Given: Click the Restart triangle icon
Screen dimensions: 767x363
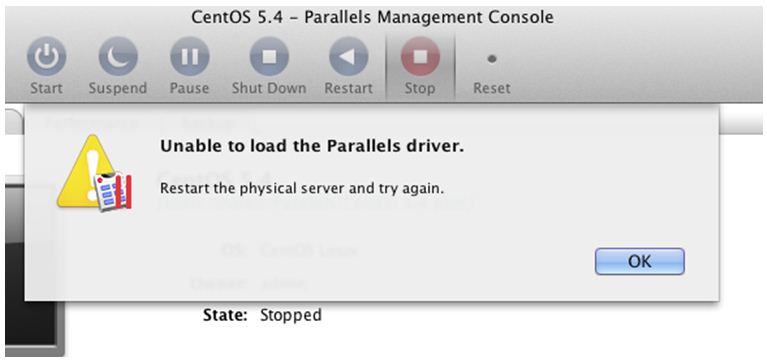Looking at the screenshot, I should pyautogui.click(x=348, y=57).
